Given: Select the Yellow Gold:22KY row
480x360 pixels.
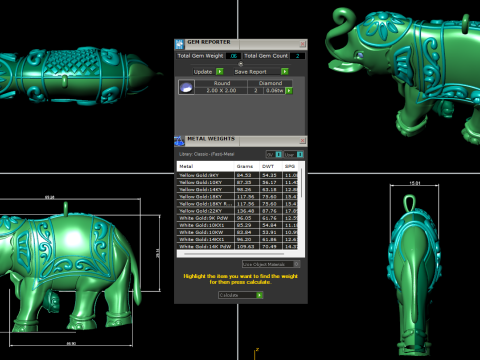Looking at the screenshot, I should [x=237, y=211].
